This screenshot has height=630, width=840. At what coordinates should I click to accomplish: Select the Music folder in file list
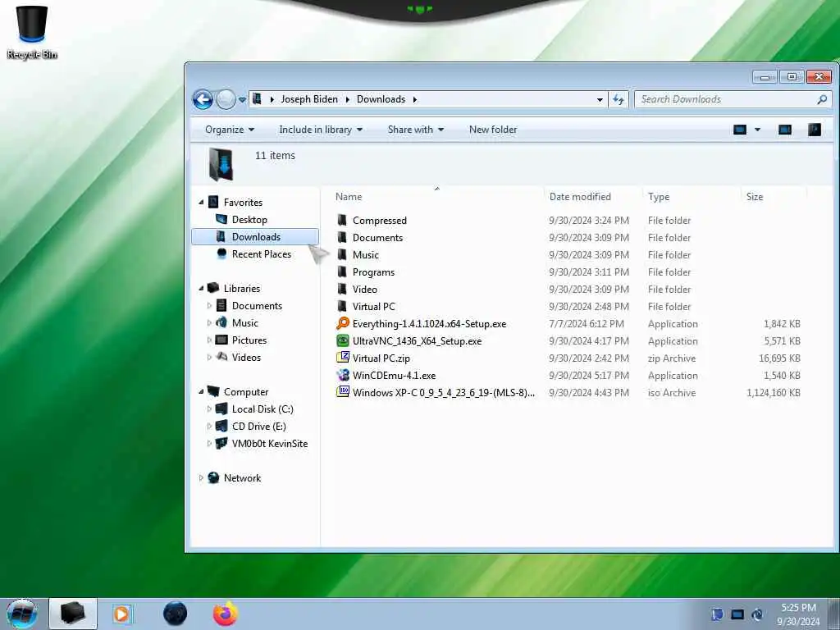tap(365, 254)
